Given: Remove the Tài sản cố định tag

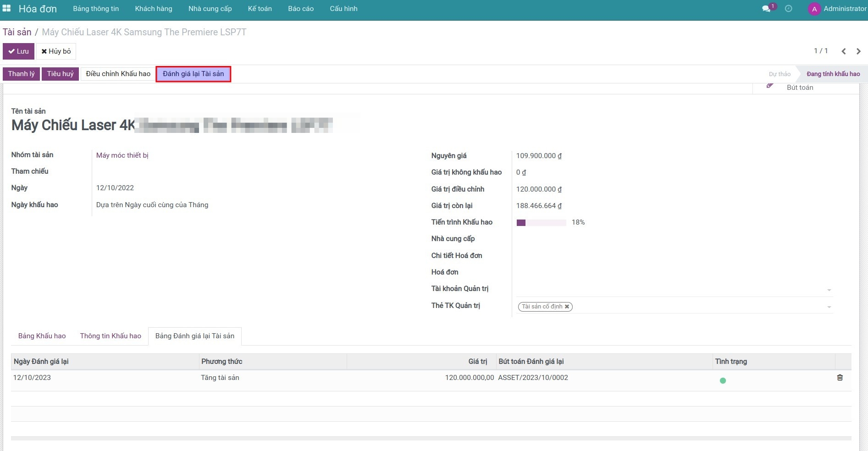Looking at the screenshot, I should pyautogui.click(x=567, y=307).
